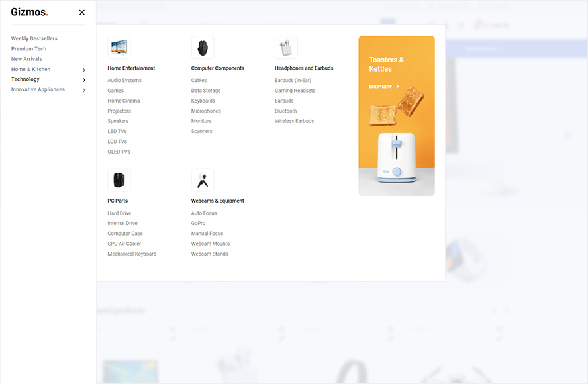The image size is (588, 384).
Task: Open Premium Tech menu item
Action: tap(29, 49)
